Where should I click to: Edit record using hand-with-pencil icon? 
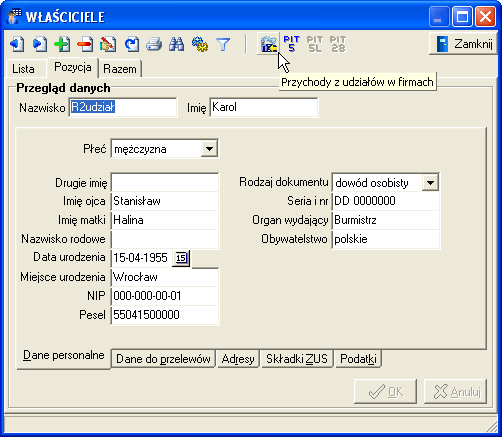coord(108,44)
